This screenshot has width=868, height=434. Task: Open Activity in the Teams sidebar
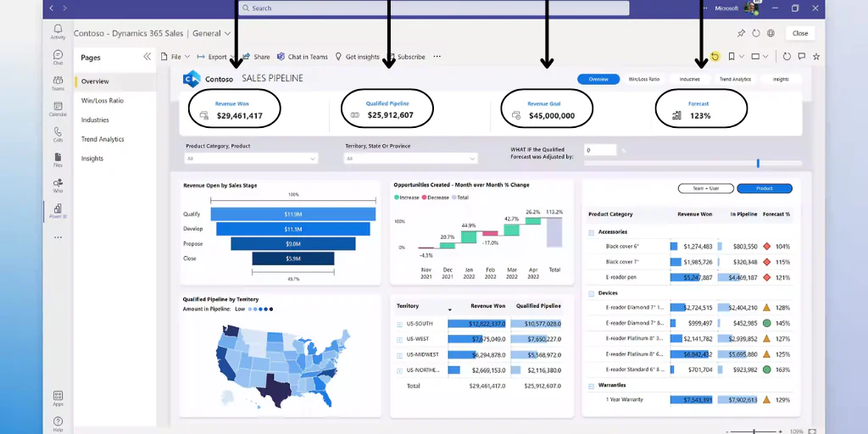tap(58, 31)
